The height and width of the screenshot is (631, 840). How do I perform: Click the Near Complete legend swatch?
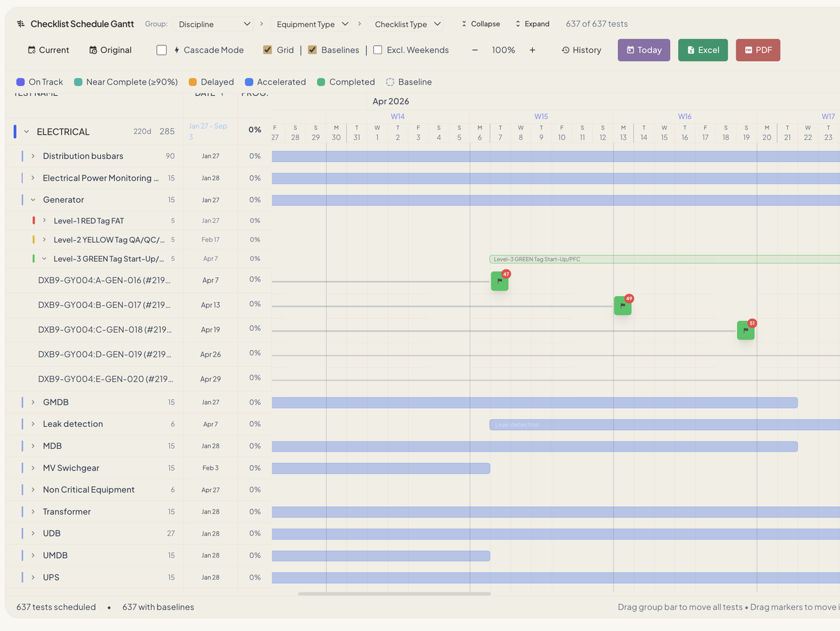coord(78,82)
